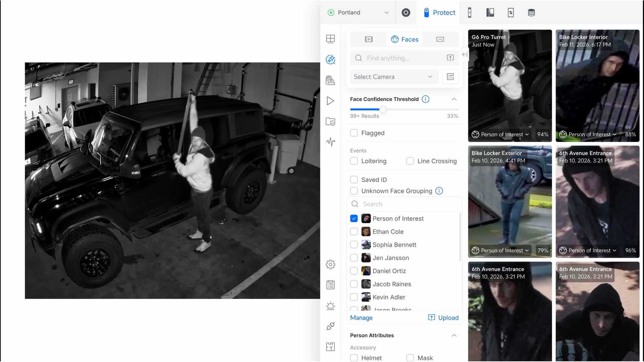Uncheck Person of Interest filter
This screenshot has width=644, height=362.
354,219
